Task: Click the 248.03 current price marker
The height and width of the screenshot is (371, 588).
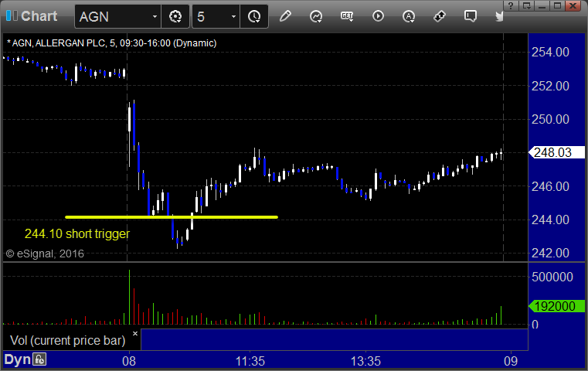Action: 556,152
